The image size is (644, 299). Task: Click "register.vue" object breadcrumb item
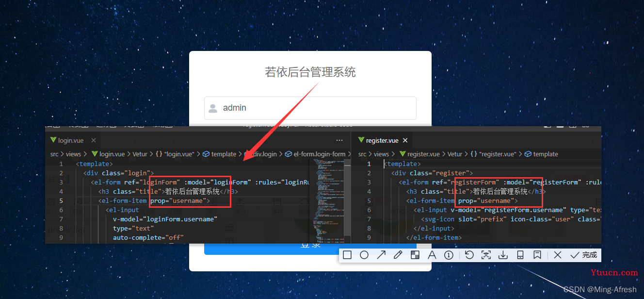click(x=493, y=154)
